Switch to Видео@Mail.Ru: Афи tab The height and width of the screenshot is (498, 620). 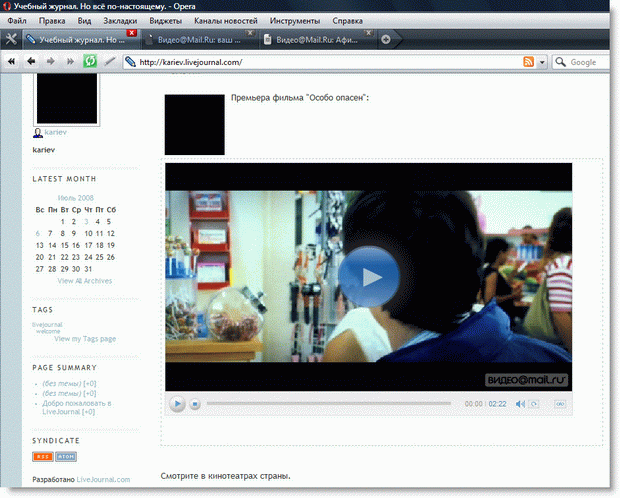(x=317, y=40)
